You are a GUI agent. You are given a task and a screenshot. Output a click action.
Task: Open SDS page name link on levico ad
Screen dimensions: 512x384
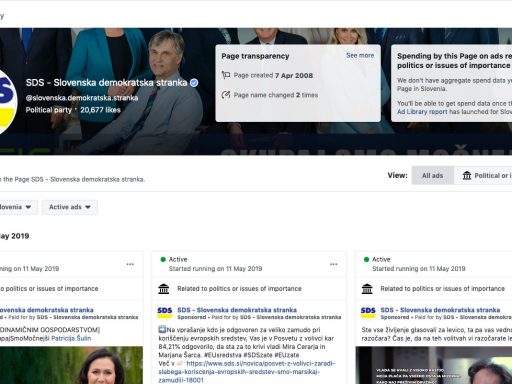pyautogui.click(x=440, y=310)
